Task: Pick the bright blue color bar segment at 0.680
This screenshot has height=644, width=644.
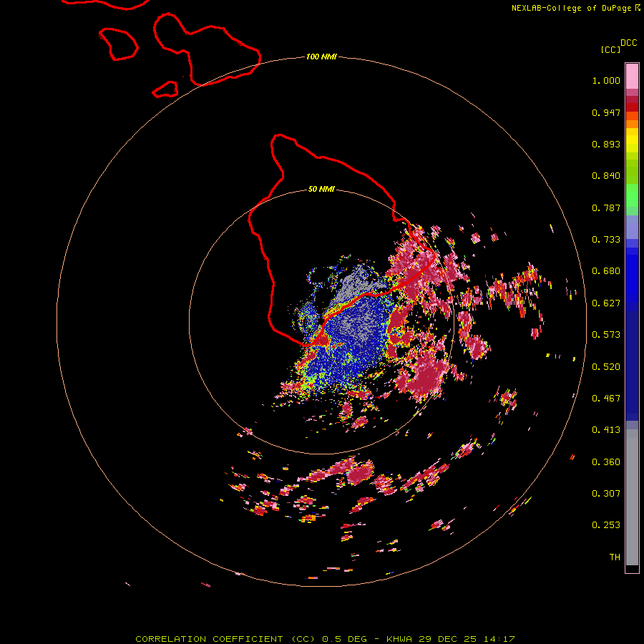Action: point(632,275)
